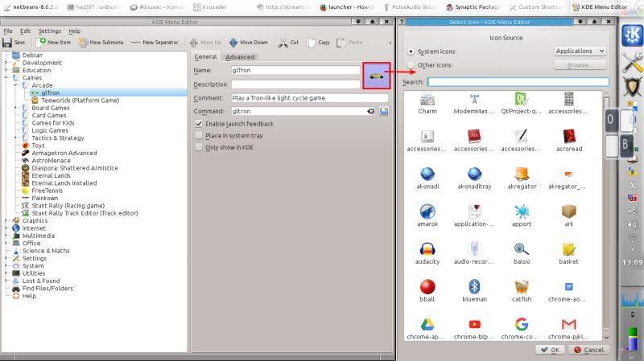
Task: Browse for command file icon
Action: point(384,111)
